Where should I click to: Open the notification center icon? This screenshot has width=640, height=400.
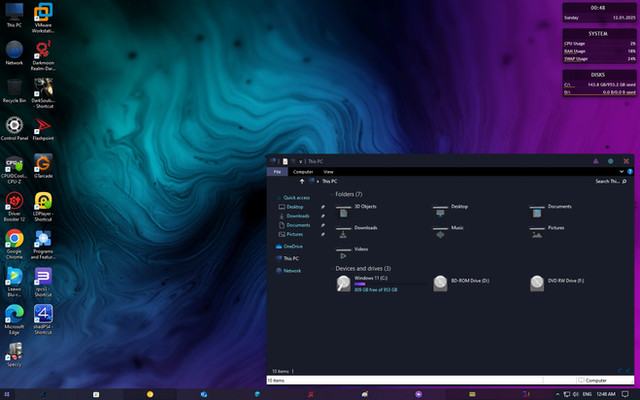pyautogui.click(x=625, y=394)
